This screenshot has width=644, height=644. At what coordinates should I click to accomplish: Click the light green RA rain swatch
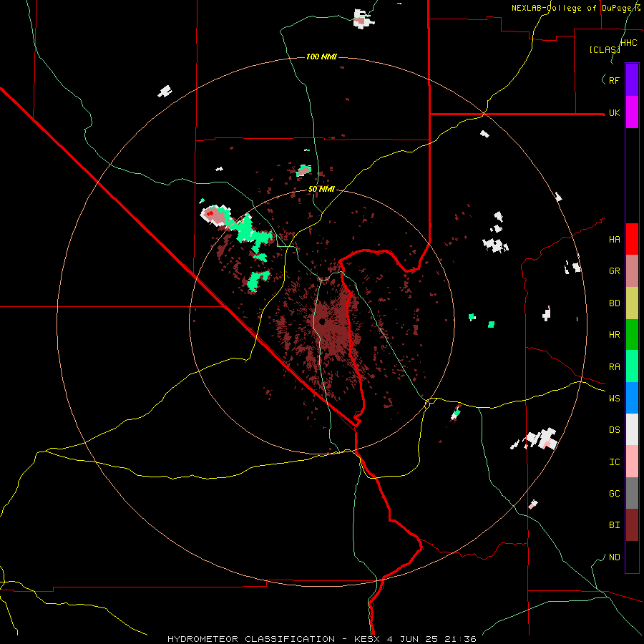pos(632,366)
